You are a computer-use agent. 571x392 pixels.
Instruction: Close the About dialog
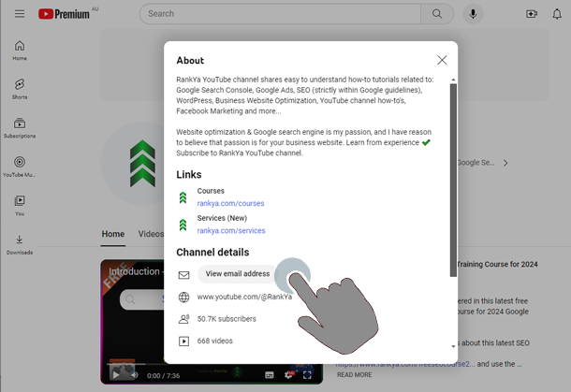pyautogui.click(x=442, y=60)
